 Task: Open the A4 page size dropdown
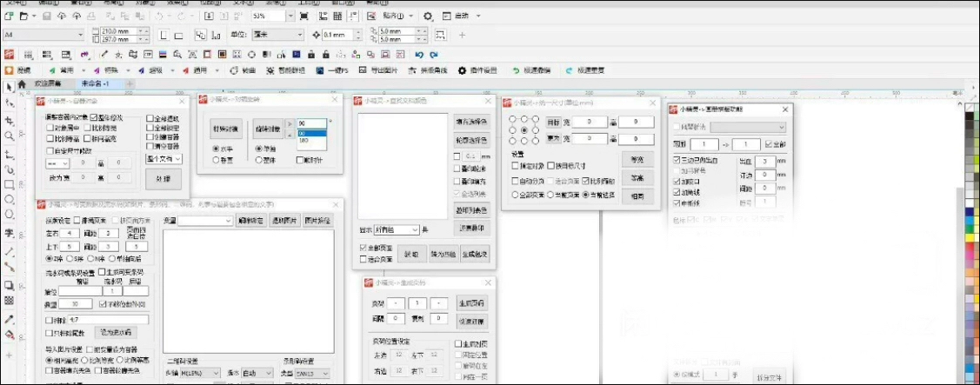click(x=43, y=36)
